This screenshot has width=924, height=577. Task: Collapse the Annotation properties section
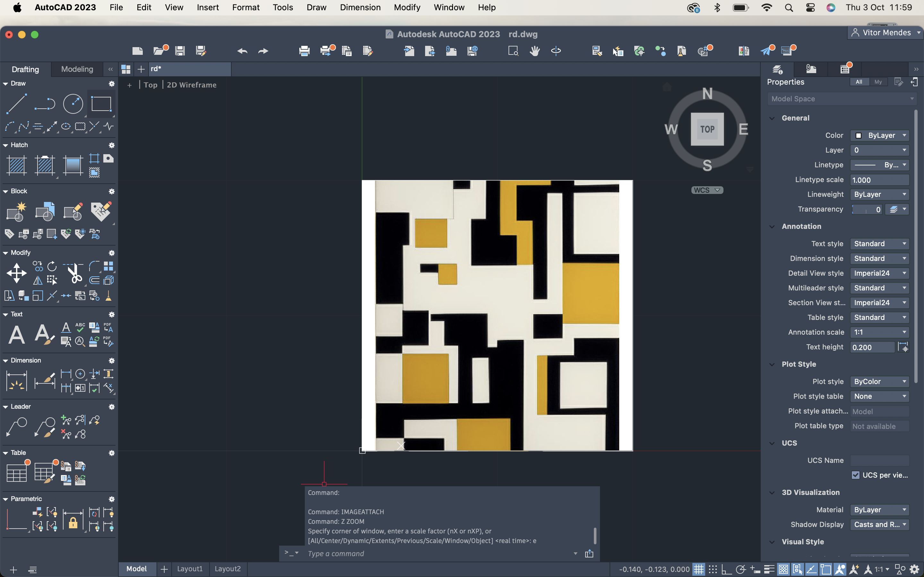coord(772,226)
